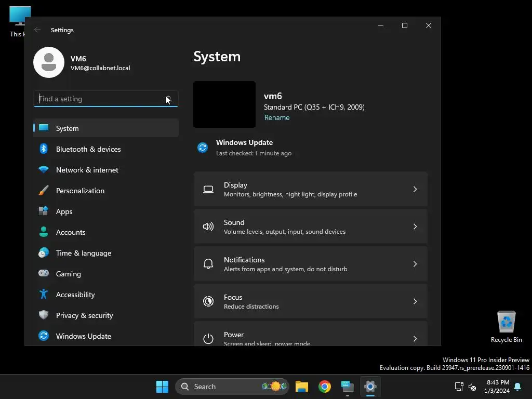Open Google Chrome from the taskbar

point(325,387)
